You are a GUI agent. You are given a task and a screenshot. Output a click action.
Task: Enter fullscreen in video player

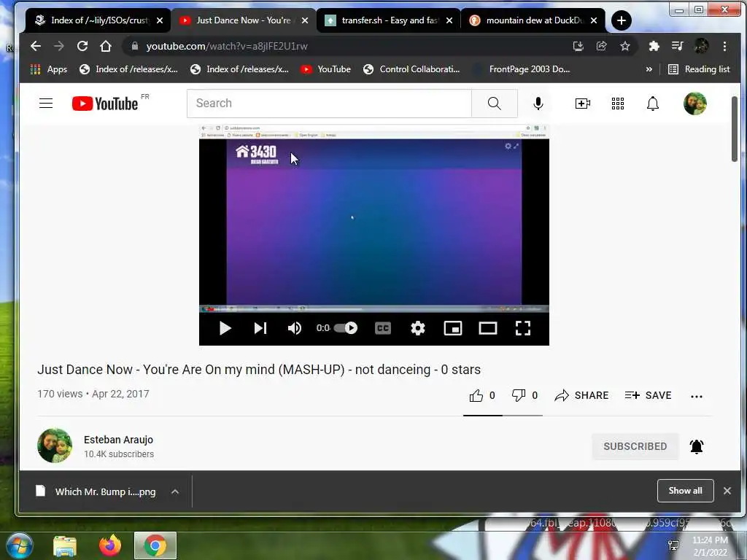pos(523,328)
